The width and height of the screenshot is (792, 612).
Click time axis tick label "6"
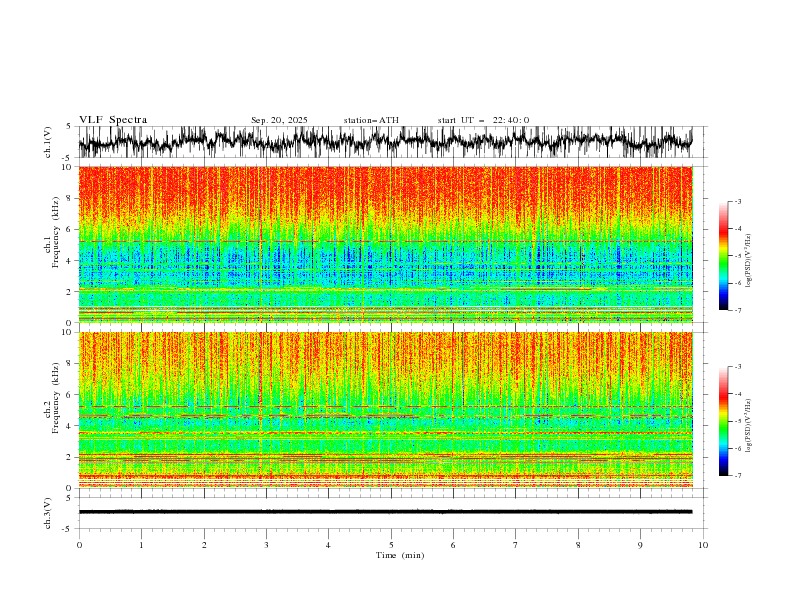click(x=453, y=545)
